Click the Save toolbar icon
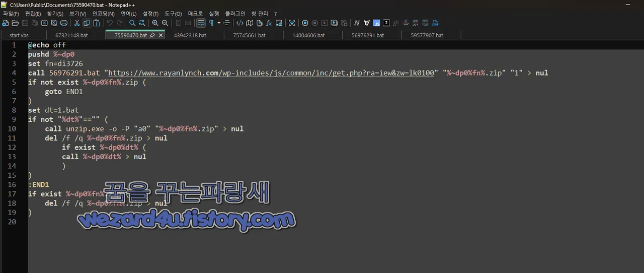The image size is (644, 273). tap(25, 23)
